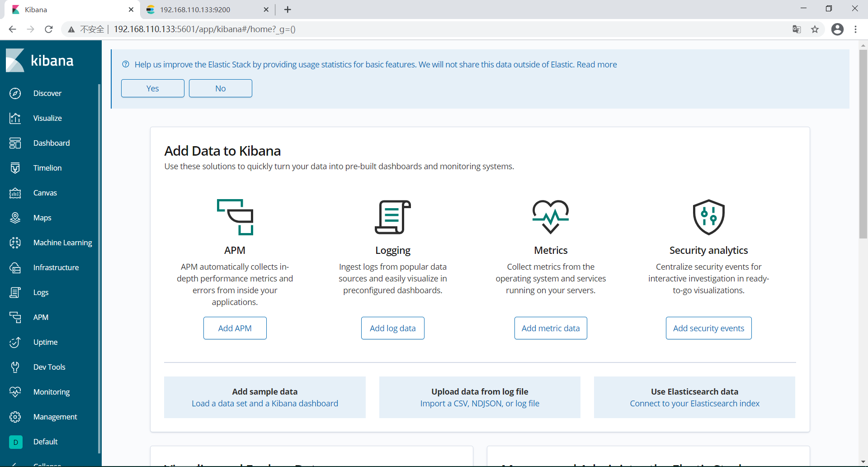Select the Dashboard menu label
The image size is (868, 467).
[x=52, y=143]
